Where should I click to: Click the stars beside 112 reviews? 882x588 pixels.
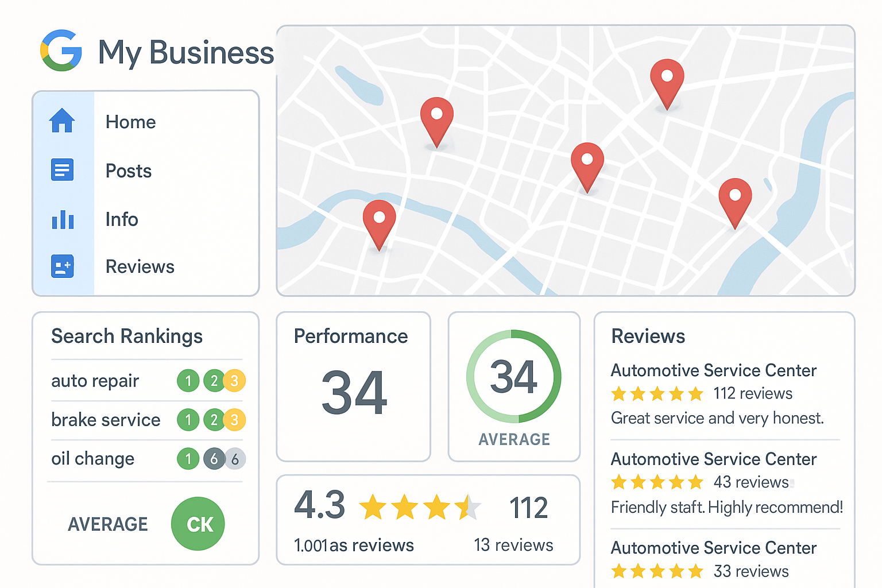pyautogui.click(x=657, y=394)
